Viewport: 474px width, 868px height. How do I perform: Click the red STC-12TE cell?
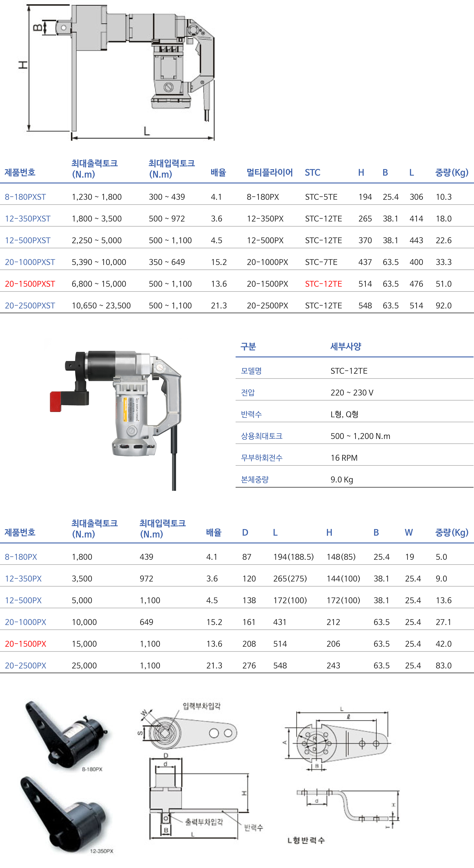323,284
